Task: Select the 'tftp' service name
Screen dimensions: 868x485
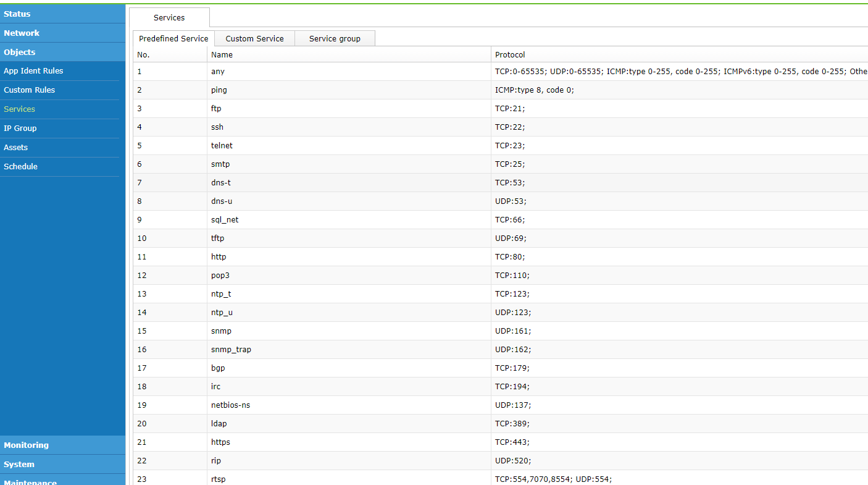Action: tap(218, 238)
